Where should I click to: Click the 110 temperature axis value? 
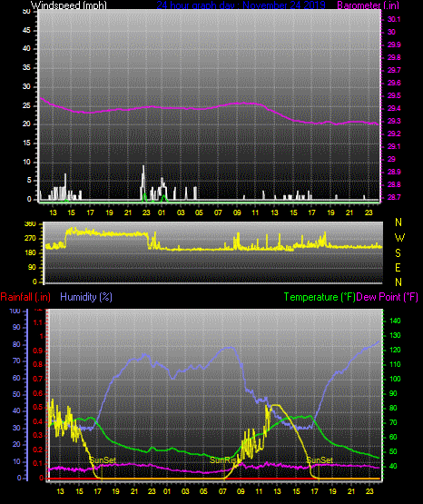395,364
